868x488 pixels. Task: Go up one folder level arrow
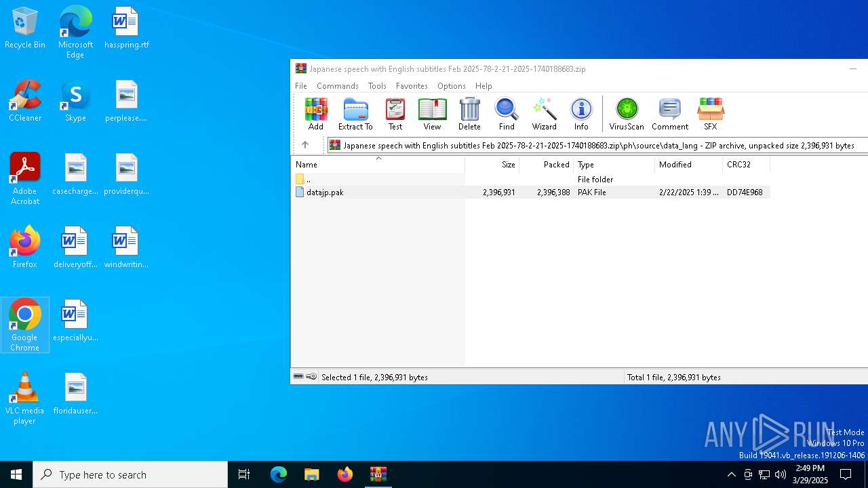point(305,145)
